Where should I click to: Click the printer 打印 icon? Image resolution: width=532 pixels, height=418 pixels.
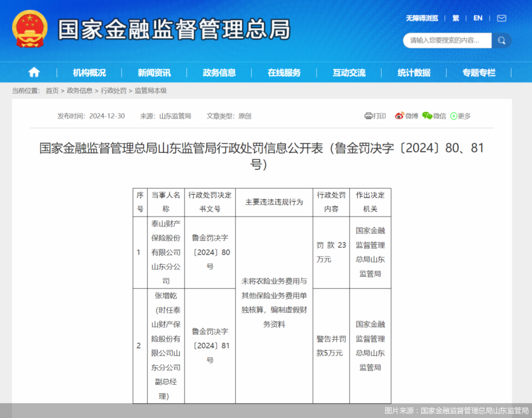coord(375,116)
